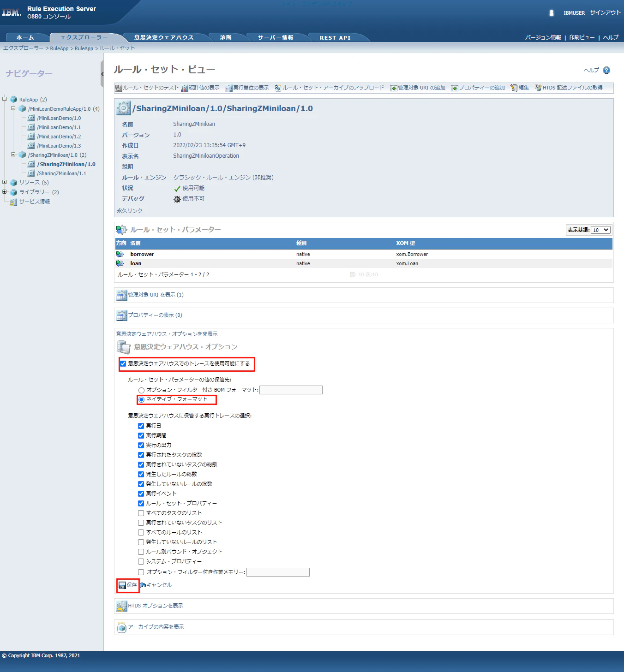The height and width of the screenshot is (672, 624).
Task: Click the Decision Warehouse options database icon
Action: coord(124,347)
